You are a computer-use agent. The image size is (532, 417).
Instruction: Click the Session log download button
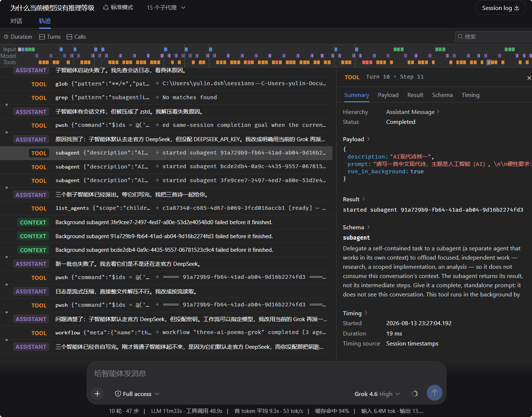coord(501,8)
